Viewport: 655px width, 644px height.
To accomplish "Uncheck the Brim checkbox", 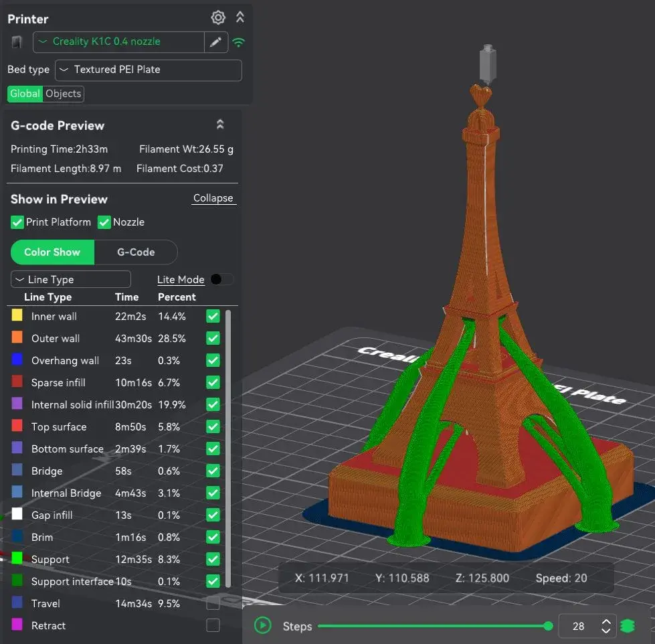I will click(x=213, y=537).
